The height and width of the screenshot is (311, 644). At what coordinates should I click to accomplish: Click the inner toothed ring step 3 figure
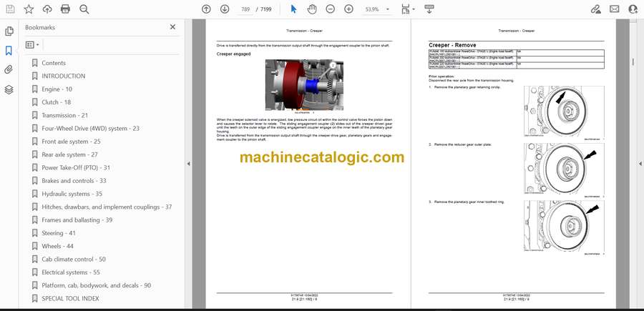pyautogui.click(x=564, y=226)
